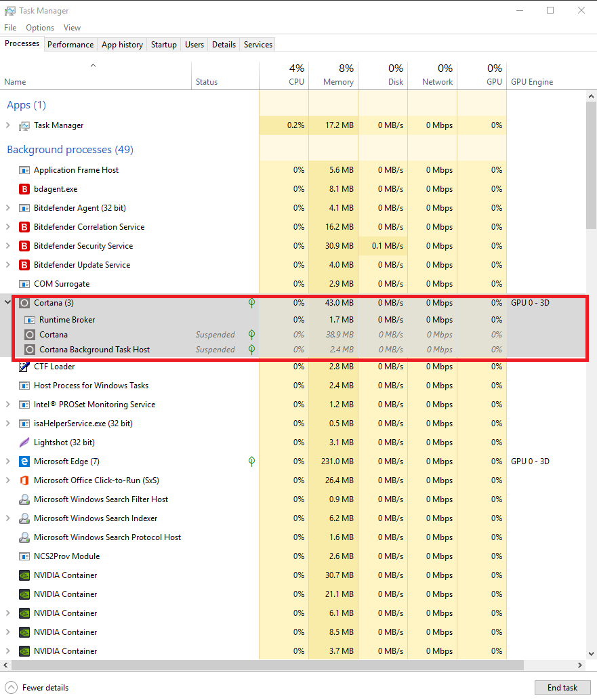Collapse the Cortana (3) process group
The height and width of the screenshot is (700, 597).
pos(7,303)
